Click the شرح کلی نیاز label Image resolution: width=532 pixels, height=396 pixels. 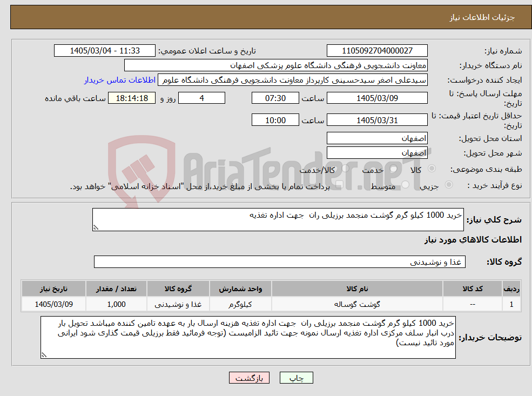(494, 220)
